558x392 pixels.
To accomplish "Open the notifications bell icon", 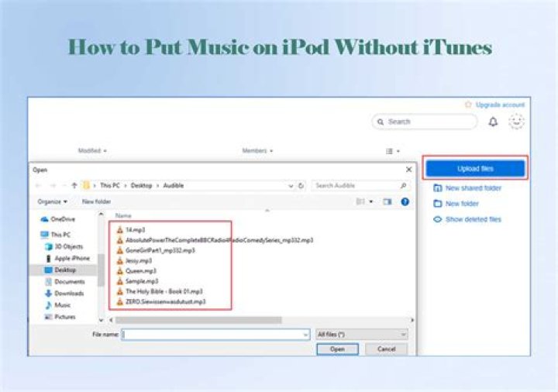I will pos(493,122).
